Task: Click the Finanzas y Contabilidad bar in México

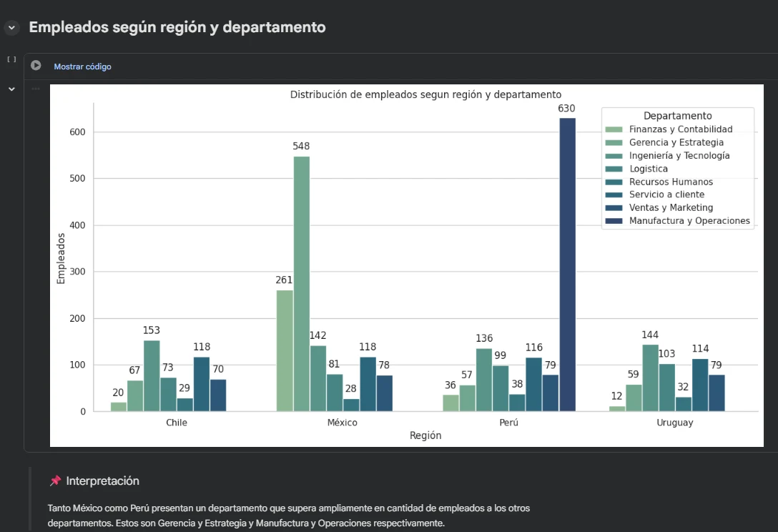Action: tap(285, 350)
